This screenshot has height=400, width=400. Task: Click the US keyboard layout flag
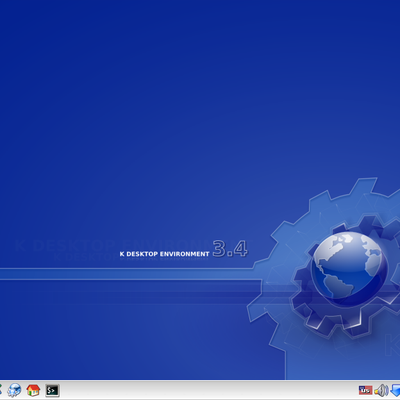(x=365, y=390)
